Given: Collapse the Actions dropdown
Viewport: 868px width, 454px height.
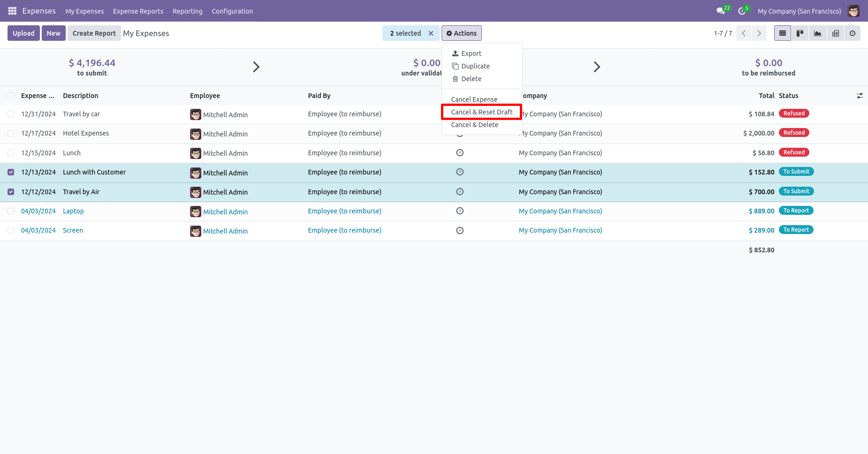Looking at the screenshot, I should (x=462, y=33).
